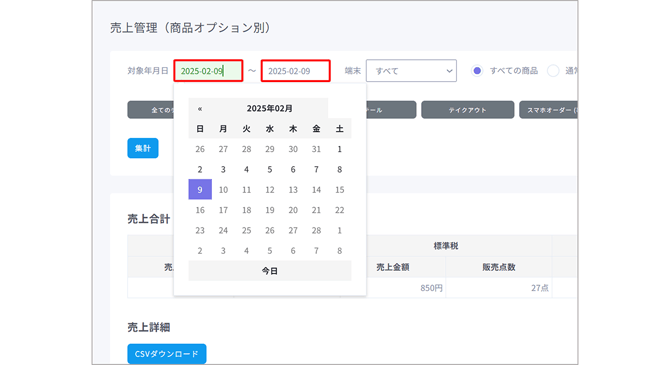Select day 18 in the calendar
670x365 pixels.
tap(247, 210)
